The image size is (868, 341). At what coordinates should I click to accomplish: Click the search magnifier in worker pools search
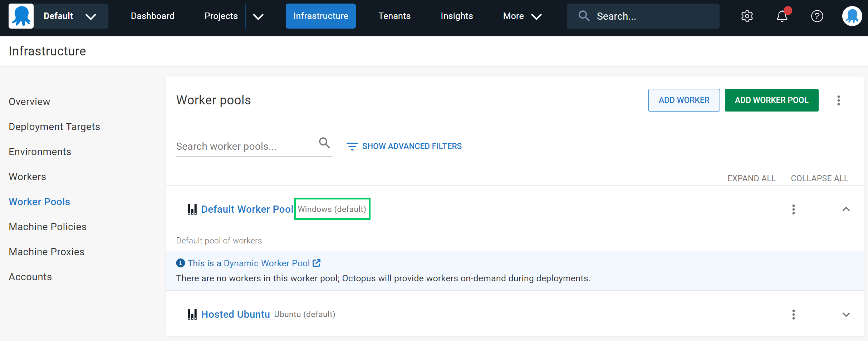tap(324, 143)
